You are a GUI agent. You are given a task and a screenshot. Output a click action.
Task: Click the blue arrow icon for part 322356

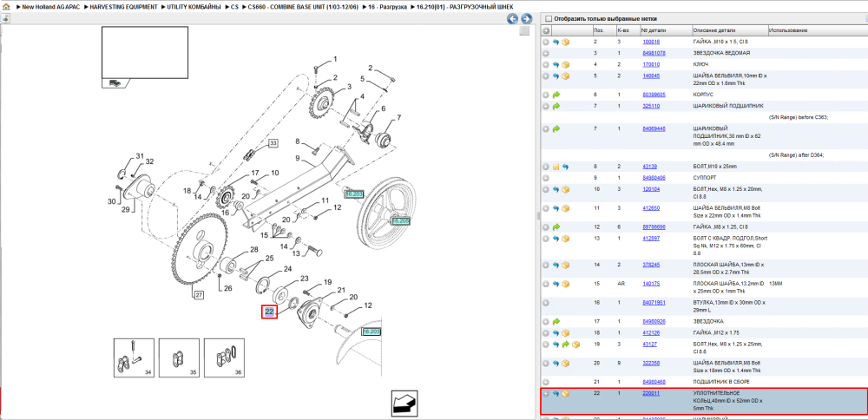coord(556,364)
